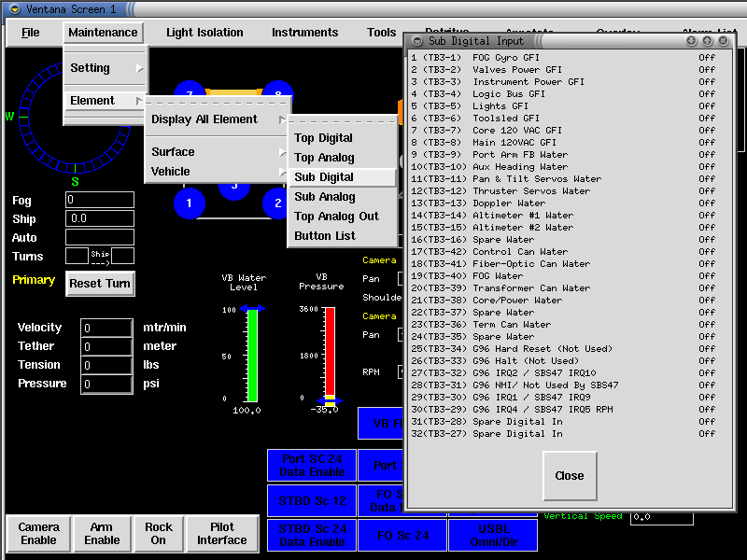Select the FOG Gyro GFI row
Screen dimensions: 747x560
pos(564,58)
